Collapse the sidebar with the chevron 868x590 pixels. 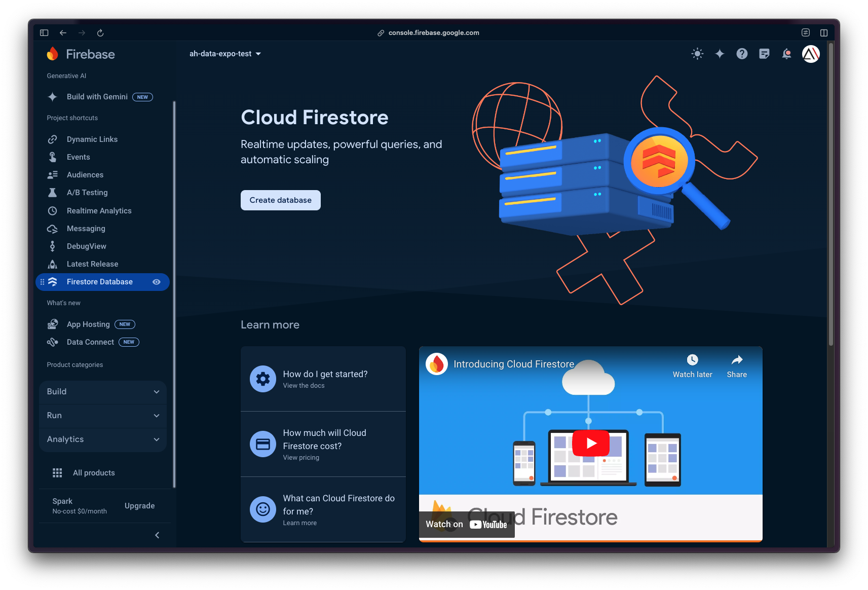pyautogui.click(x=157, y=535)
